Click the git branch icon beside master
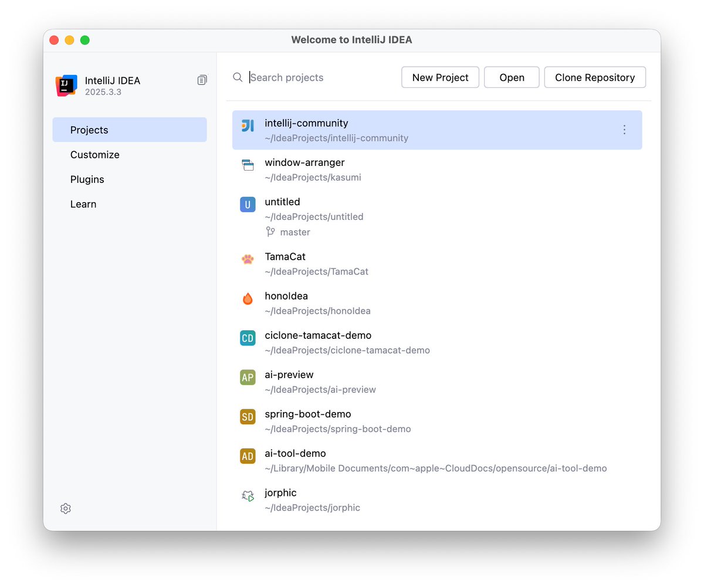This screenshot has width=704, height=588. click(270, 232)
